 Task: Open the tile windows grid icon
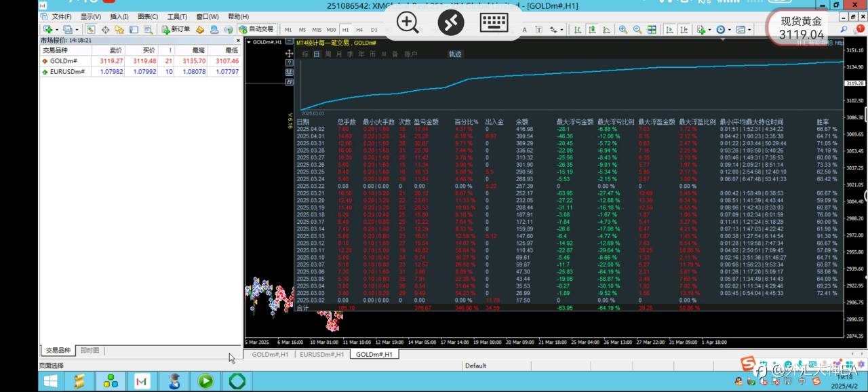(652, 30)
